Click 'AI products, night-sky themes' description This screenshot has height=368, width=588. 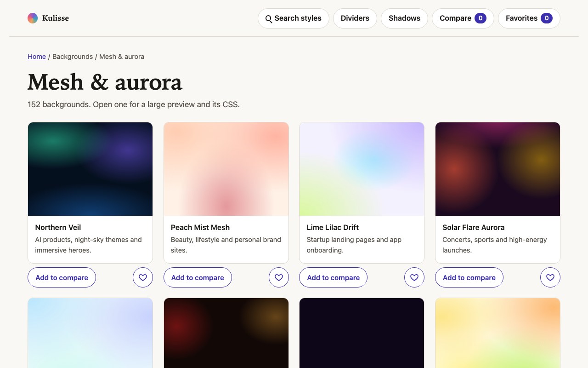click(x=89, y=245)
